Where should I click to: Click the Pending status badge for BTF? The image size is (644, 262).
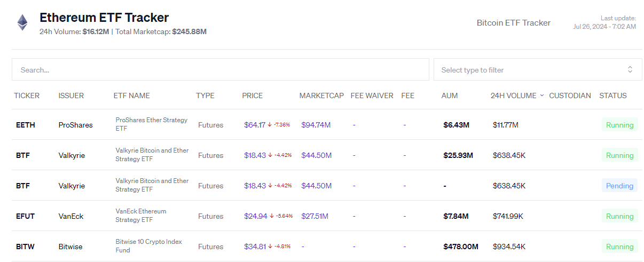[x=619, y=186]
